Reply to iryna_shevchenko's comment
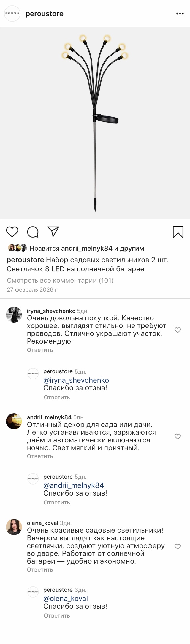Screen dimensions: 190x644 [40, 350]
